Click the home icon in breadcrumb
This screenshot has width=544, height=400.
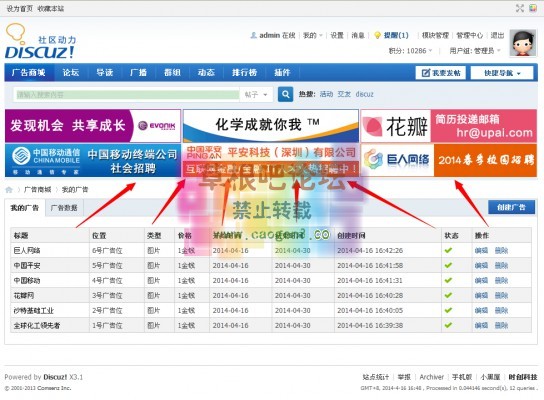(9, 189)
